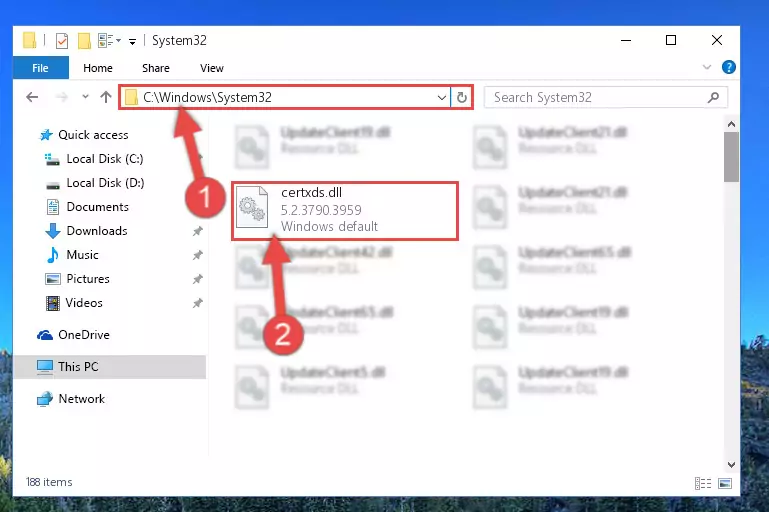Click the This PC monitor icon
This screenshot has width=769, height=512.
tap(45, 367)
